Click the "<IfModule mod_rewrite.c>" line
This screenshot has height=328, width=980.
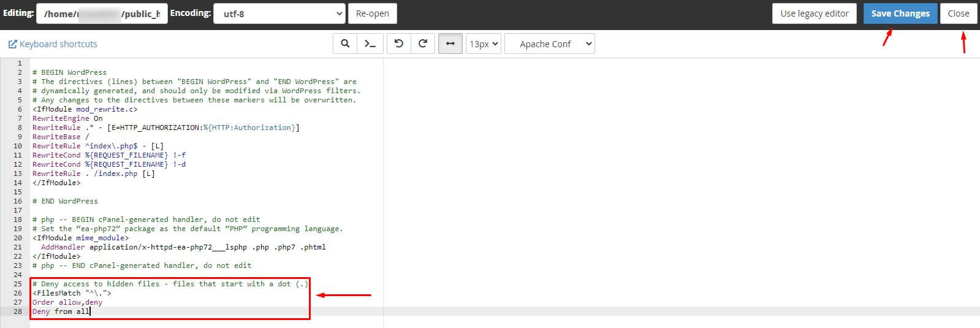click(85, 109)
